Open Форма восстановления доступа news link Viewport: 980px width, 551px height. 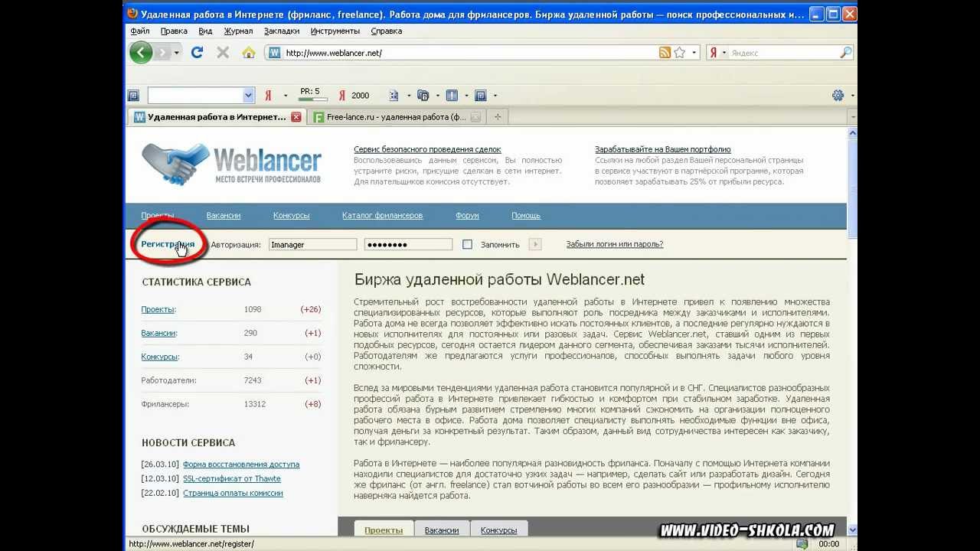241,465
